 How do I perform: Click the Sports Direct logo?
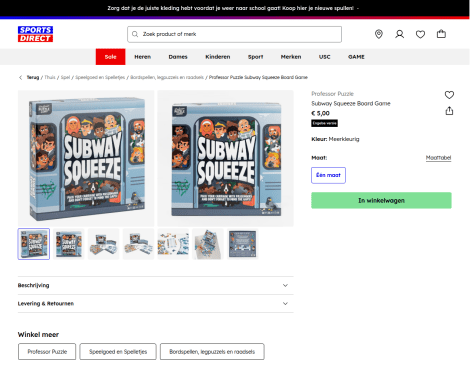click(35, 34)
